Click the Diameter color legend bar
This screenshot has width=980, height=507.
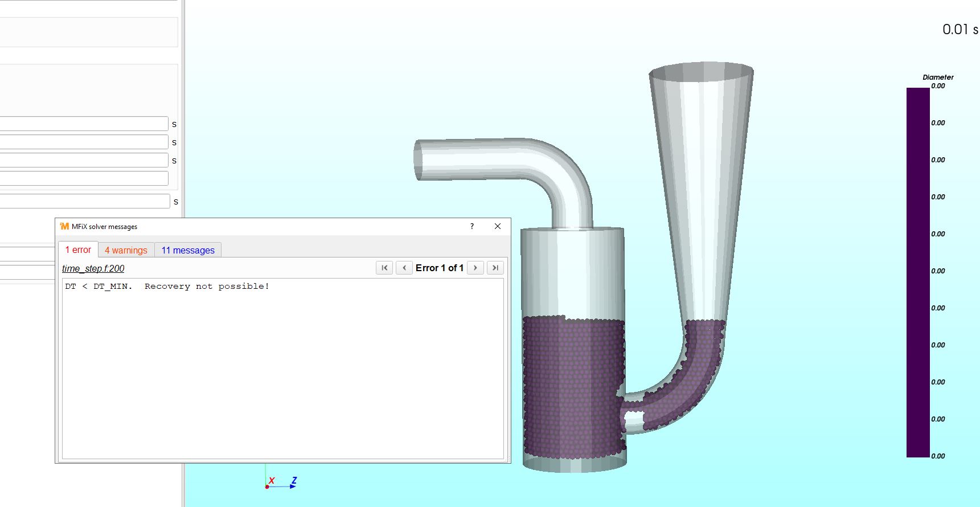tap(917, 272)
